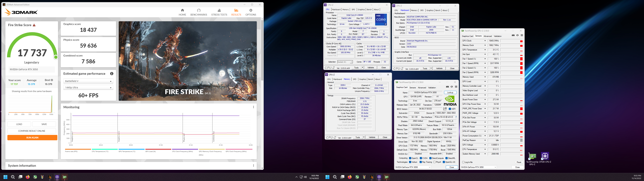Click refresh icon in GPU-Z Sensors window
This screenshot has height=181, width=644.
[x=517, y=35]
